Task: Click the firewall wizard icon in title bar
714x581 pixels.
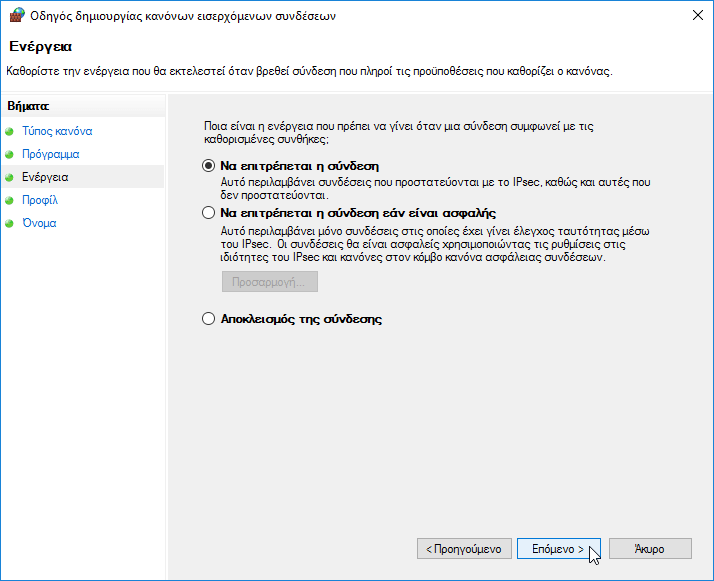Action: (16, 15)
